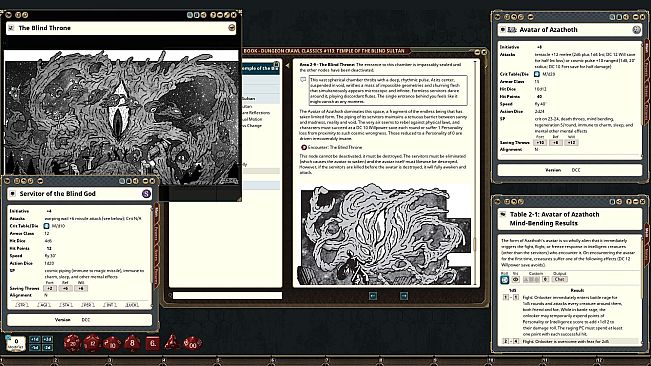Toggle Mind-Bending table roll visibility eye
This screenshot has height=366, width=651.
pyautogui.click(x=516, y=280)
